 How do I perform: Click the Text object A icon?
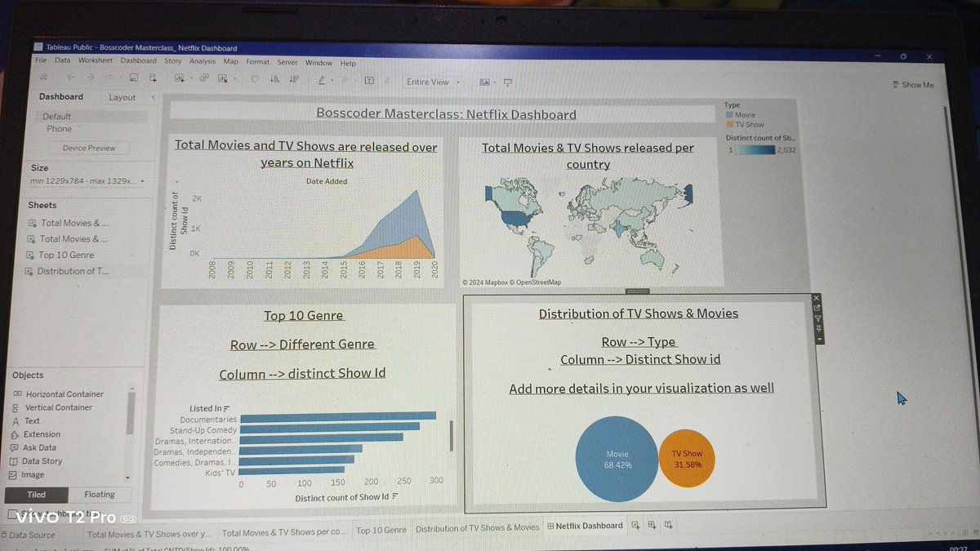pos(16,420)
